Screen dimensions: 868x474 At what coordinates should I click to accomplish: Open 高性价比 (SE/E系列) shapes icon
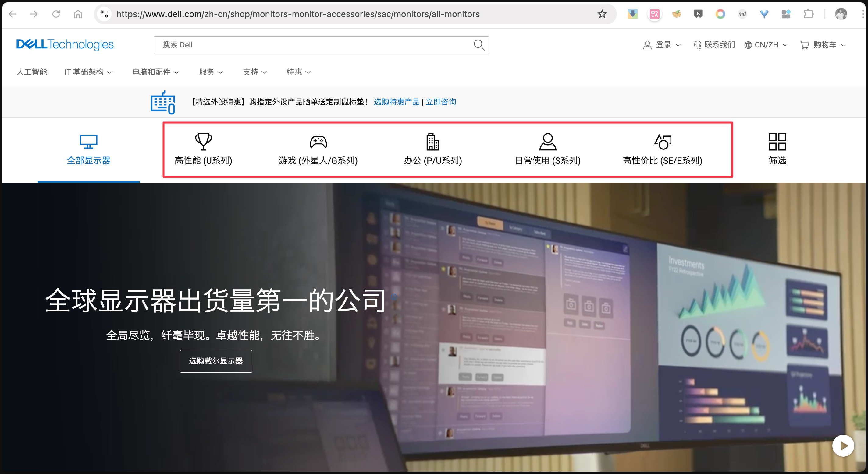click(x=663, y=141)
